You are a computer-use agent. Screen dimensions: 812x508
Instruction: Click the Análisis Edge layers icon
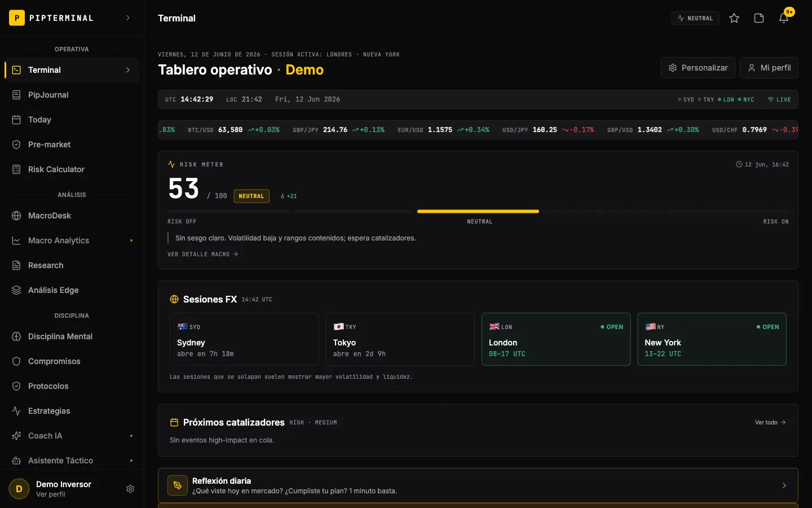click(x=16, y=290)
